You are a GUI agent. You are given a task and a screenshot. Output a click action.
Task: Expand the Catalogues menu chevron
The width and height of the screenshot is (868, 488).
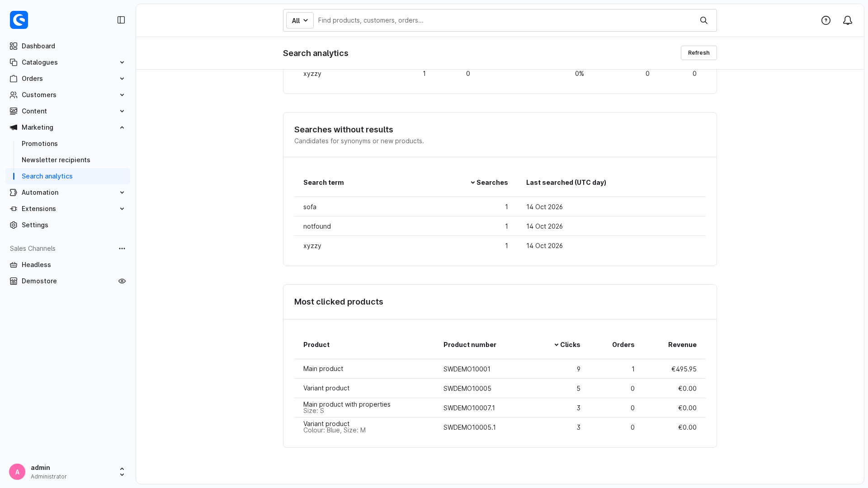(122, 62)
